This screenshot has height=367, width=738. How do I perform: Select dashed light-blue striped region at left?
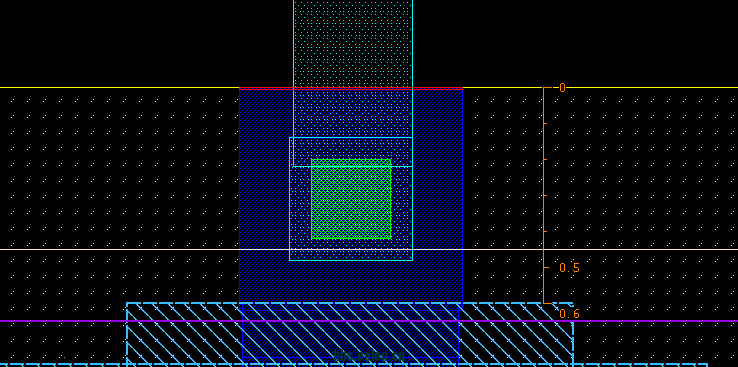184,334
